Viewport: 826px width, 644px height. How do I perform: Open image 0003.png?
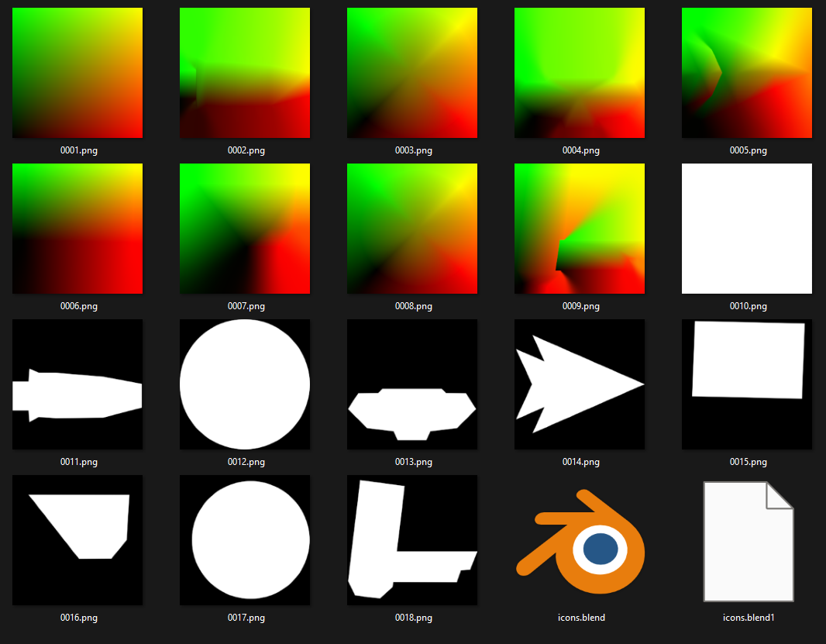click(411, 72)
